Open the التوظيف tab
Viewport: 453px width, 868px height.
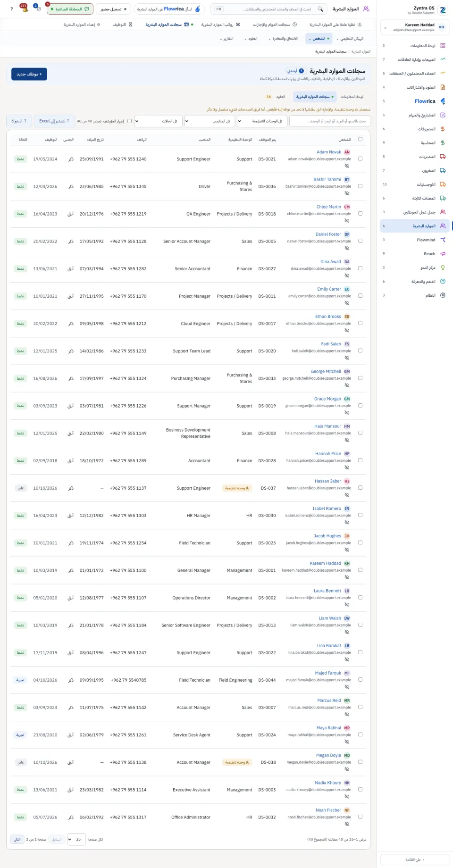pyautogui.click(x=122, y=25)
